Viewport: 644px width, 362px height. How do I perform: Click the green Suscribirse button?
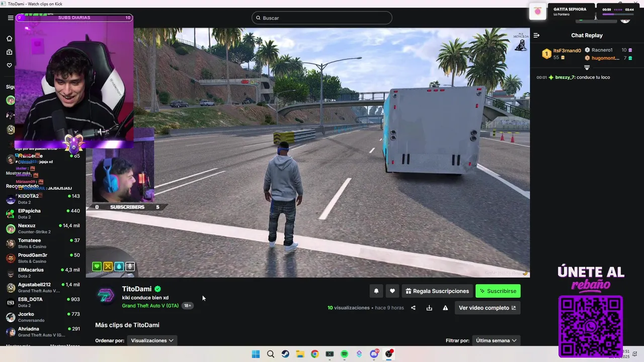[x=498, y=291]
